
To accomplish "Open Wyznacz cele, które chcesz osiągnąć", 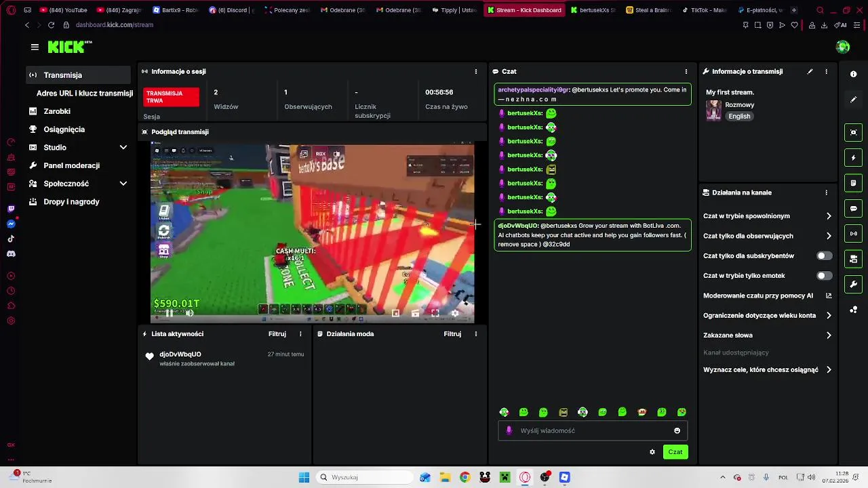I will pyautogui.click(x=767, y=370).
